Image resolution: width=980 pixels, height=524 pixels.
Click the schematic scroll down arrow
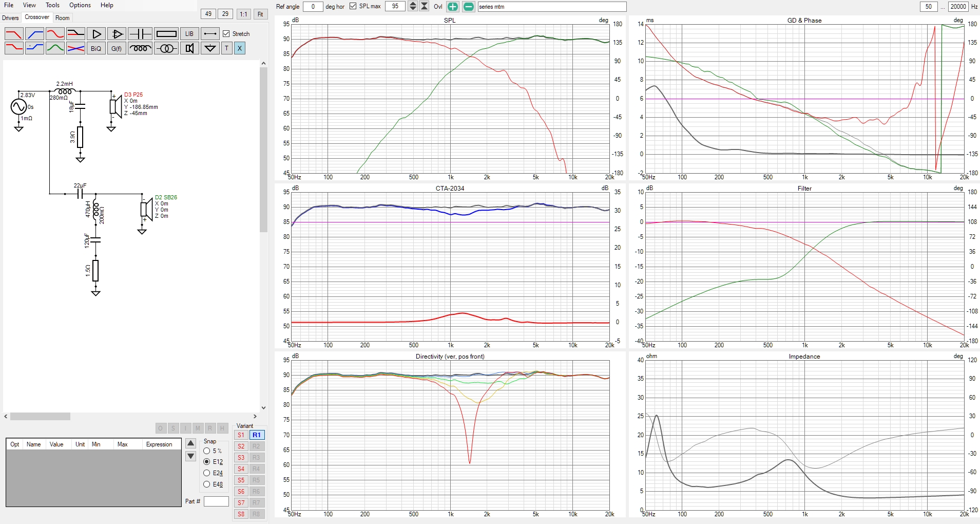tap(263, 408)
